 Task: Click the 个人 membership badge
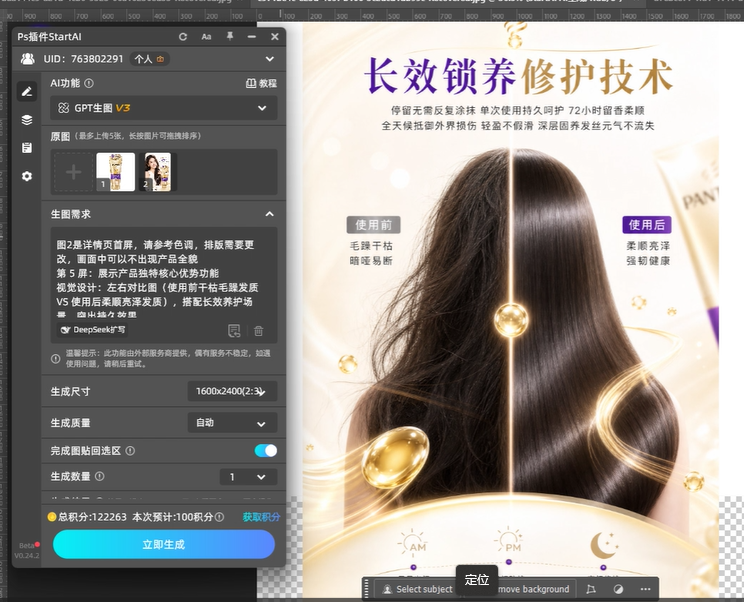tap(149, 59)
